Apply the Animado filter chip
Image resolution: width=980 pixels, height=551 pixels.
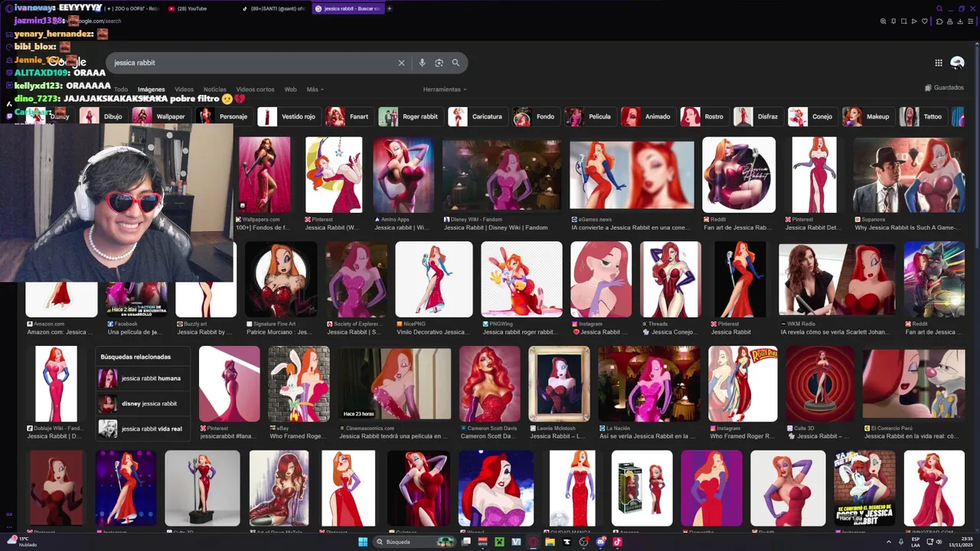tap(648, 116)
